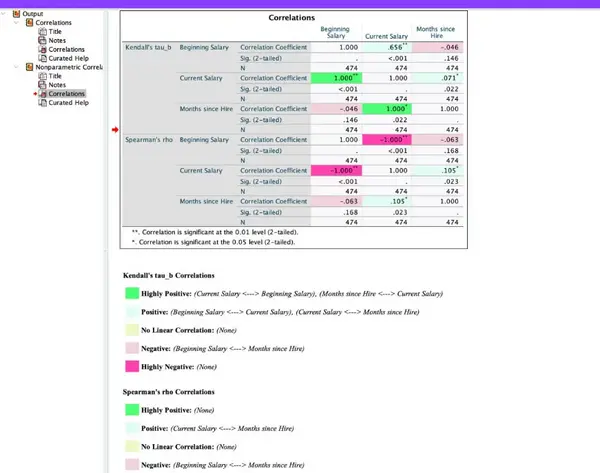The width and height of the screenshot is (600, 473).
Task: Select green 1.000** cell in Kendall's Current Salary row
Action: click(336, 78)
